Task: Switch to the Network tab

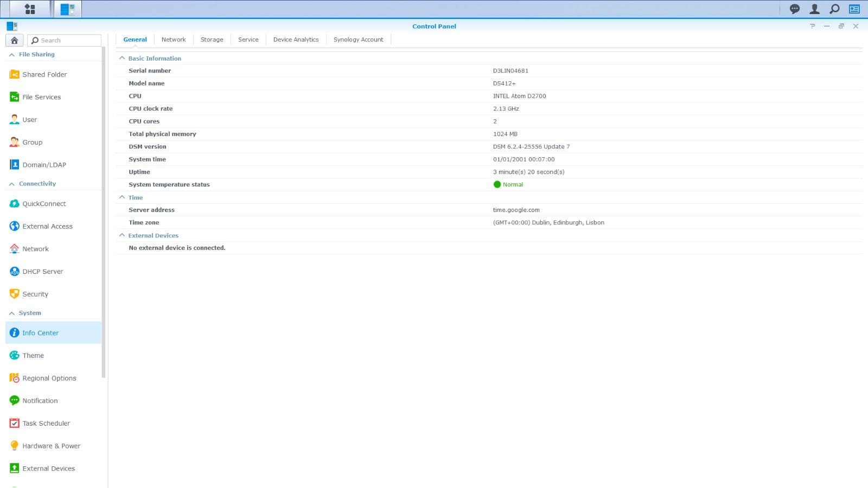Action: click(174, 39)
